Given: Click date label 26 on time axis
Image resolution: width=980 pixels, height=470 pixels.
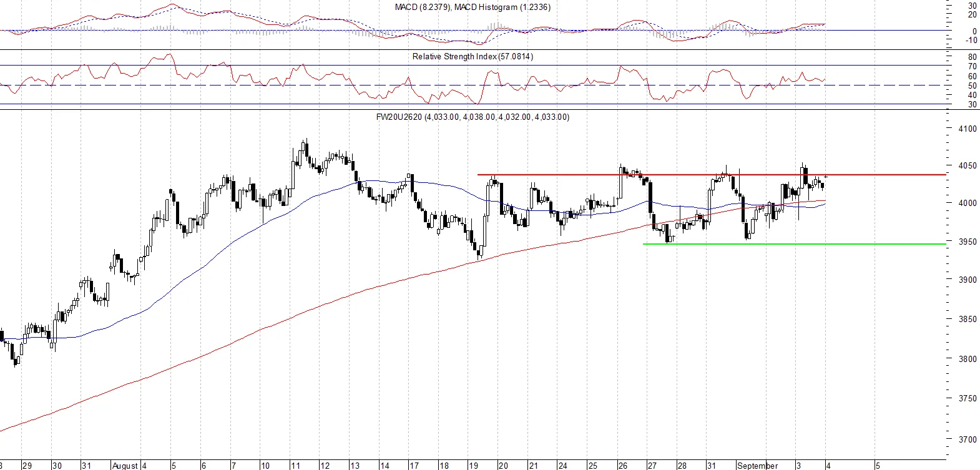Looking at the screenshot, I should pos(623,466).
